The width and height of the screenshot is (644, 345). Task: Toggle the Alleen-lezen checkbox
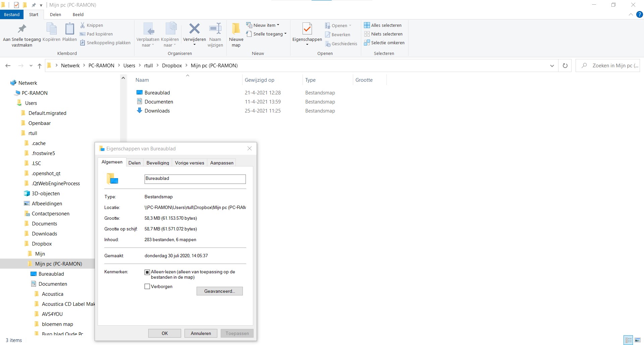147,272
